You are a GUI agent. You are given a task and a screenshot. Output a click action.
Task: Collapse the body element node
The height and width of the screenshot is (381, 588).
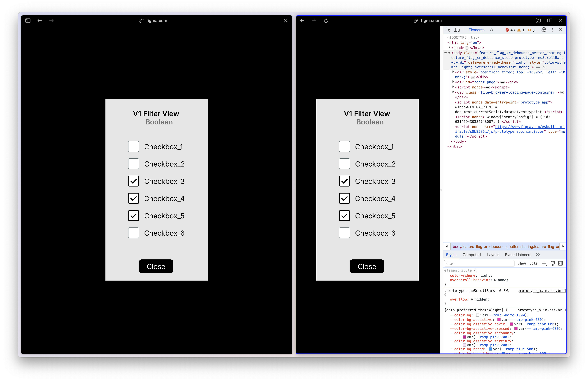[449, 53]
